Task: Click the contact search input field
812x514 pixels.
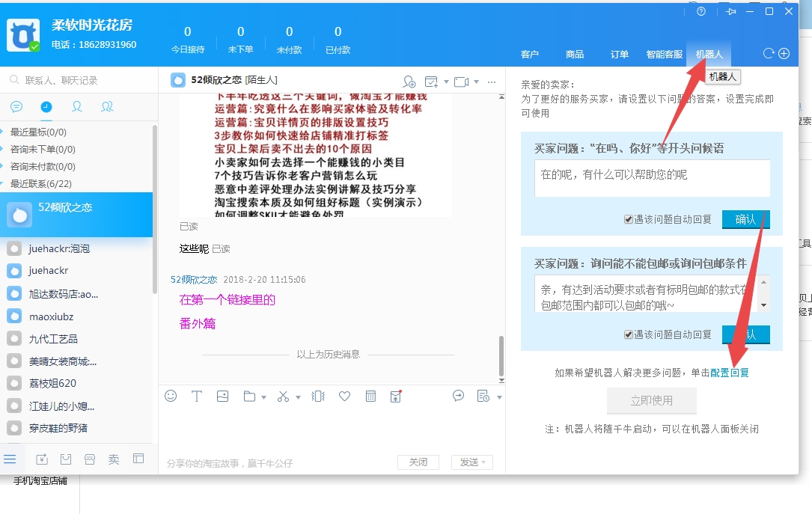Action: [82, 80]
